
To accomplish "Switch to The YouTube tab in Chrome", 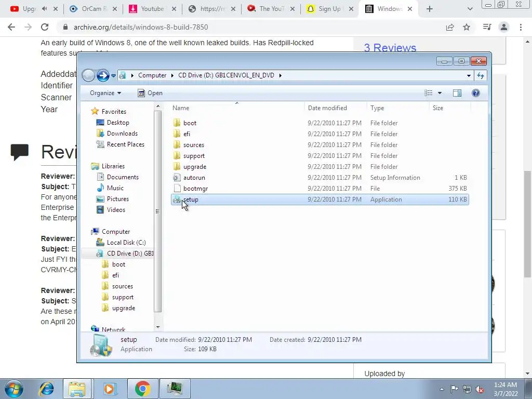I will click(x=270, y=9).
